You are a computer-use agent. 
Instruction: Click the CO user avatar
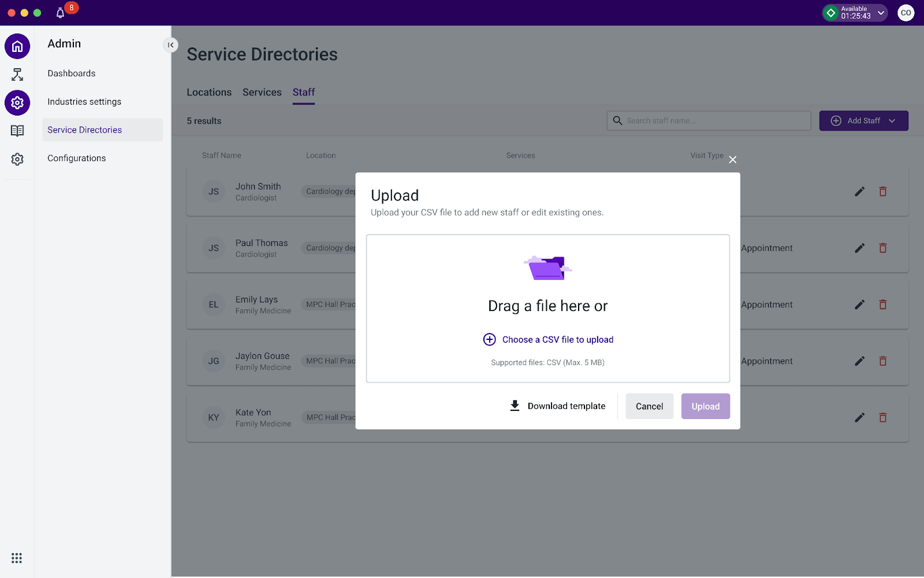(906, 13)
